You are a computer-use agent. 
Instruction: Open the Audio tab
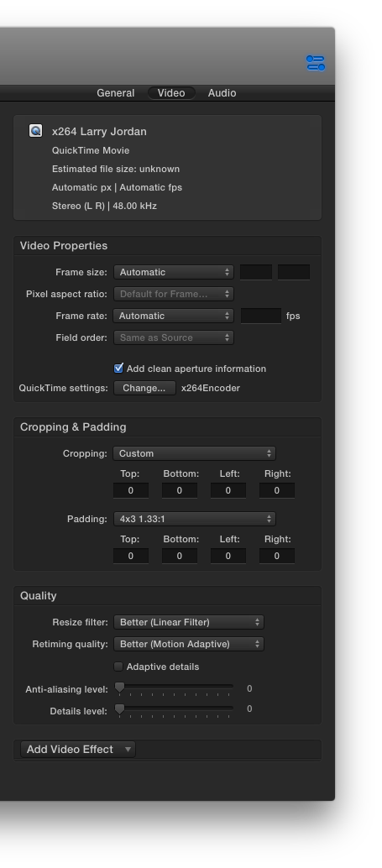coord(222,93)
